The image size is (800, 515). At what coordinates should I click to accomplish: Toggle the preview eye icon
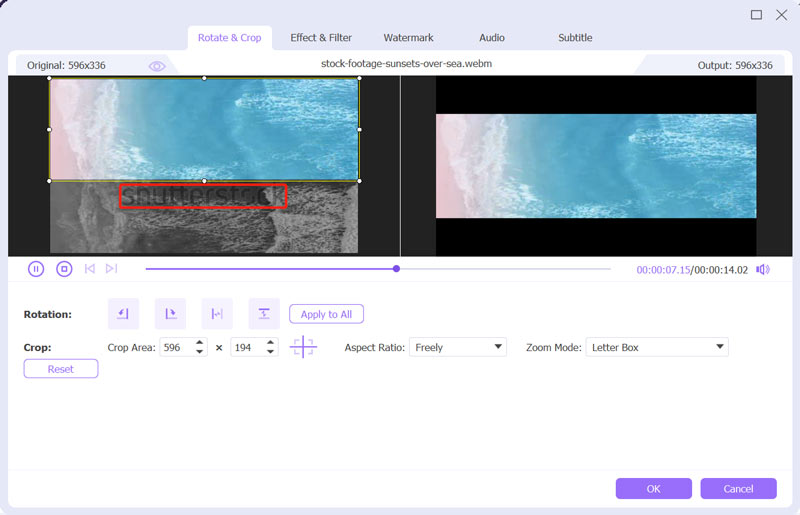(157, 66)
